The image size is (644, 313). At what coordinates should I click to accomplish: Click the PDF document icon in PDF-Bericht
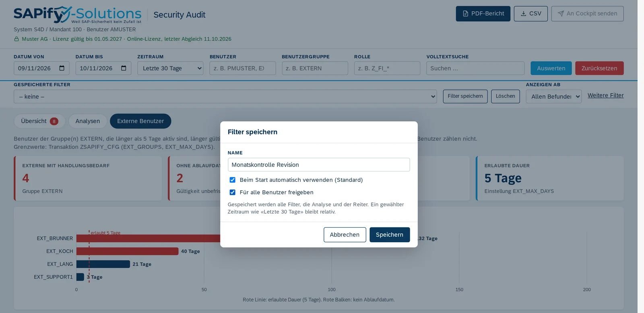click(465, 14)
